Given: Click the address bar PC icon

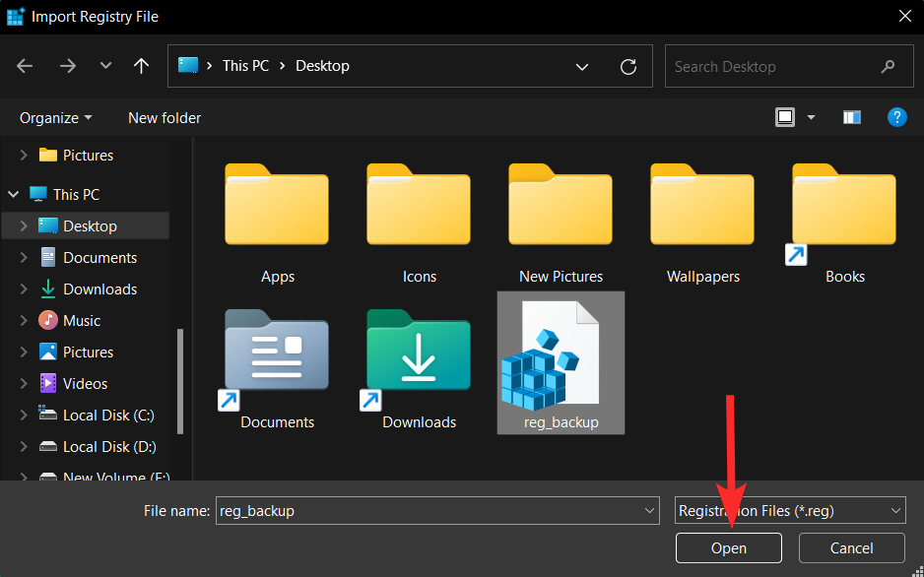Looking at the screenshot, I should click(188, 65).
